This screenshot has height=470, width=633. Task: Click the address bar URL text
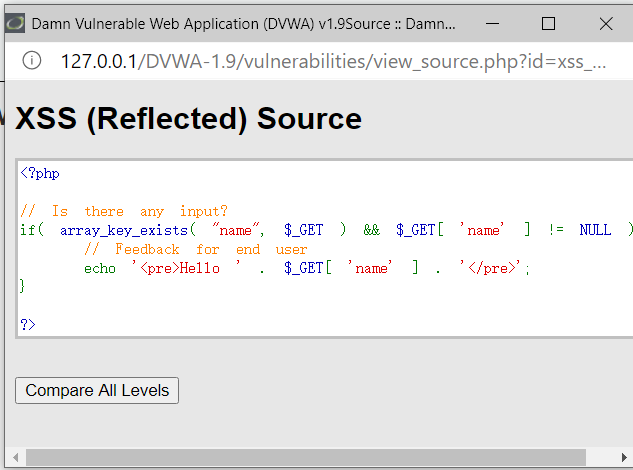[333, 62]
